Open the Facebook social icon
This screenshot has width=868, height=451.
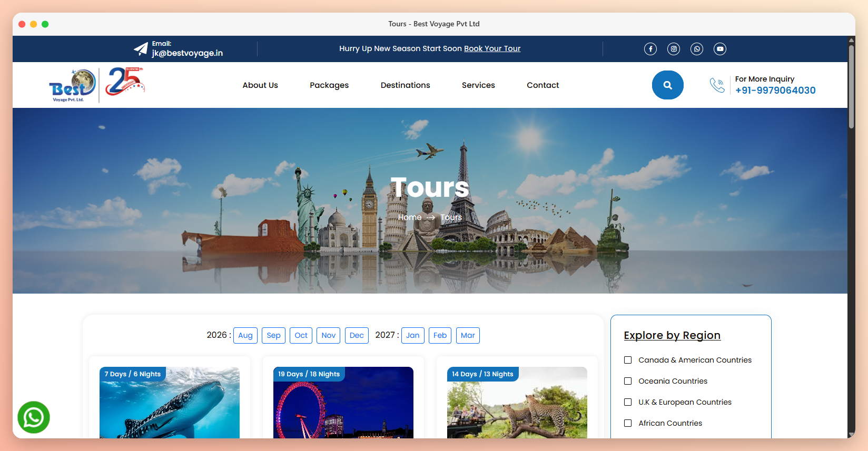coord(650,49)
